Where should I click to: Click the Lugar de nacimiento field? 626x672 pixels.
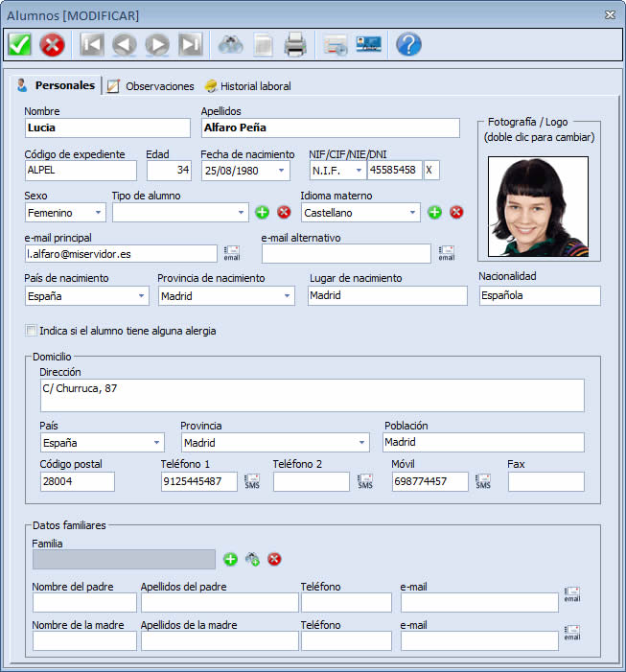[x=387, y=295]
